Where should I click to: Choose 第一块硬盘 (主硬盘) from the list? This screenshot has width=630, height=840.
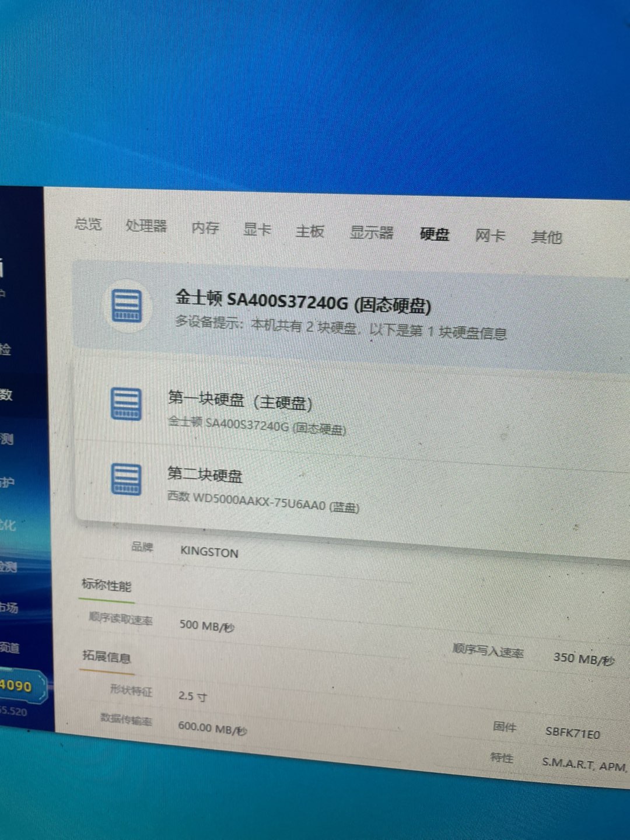point(352,414)
